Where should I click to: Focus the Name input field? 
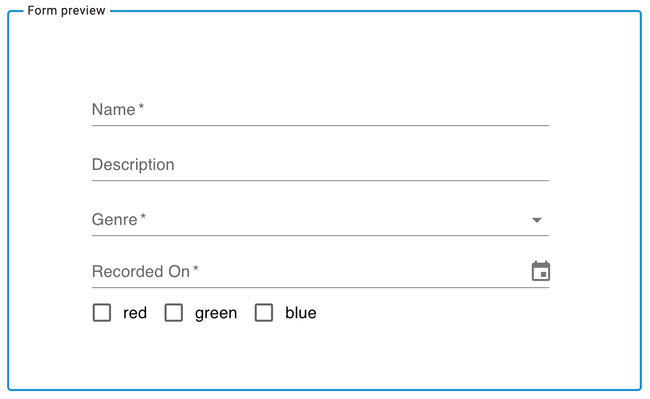point(320,110)
